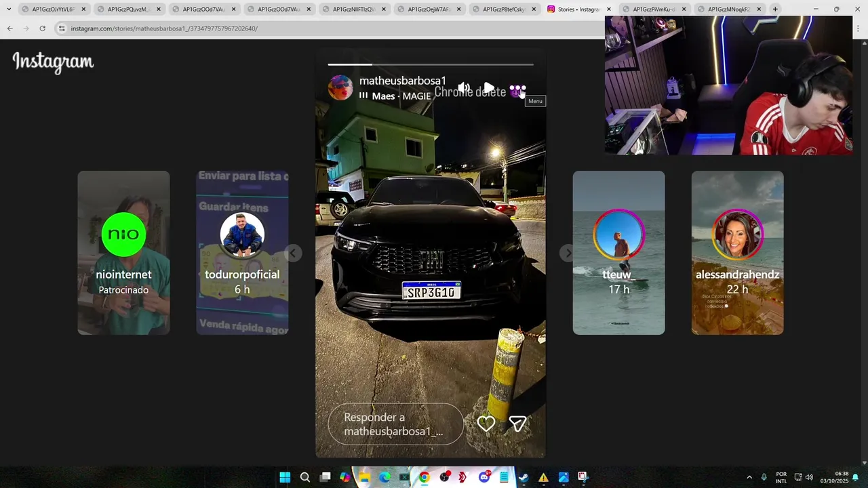The width and height of the screenshot is (868, 488).
Task: Launch Copilot from taskbar
Action: tap(344, 477)
